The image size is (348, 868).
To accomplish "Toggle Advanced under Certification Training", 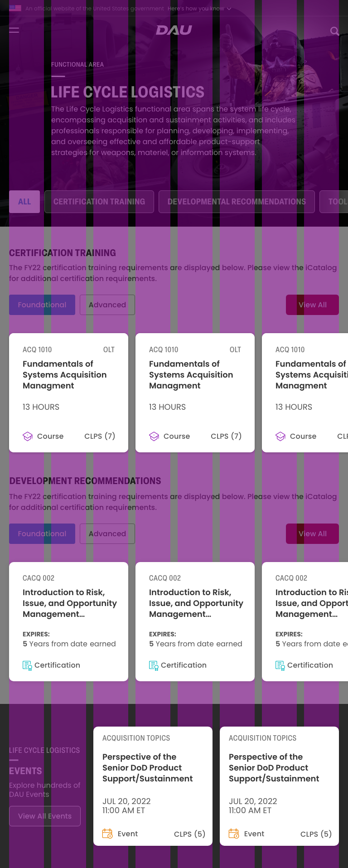I will tap(107, 305).
